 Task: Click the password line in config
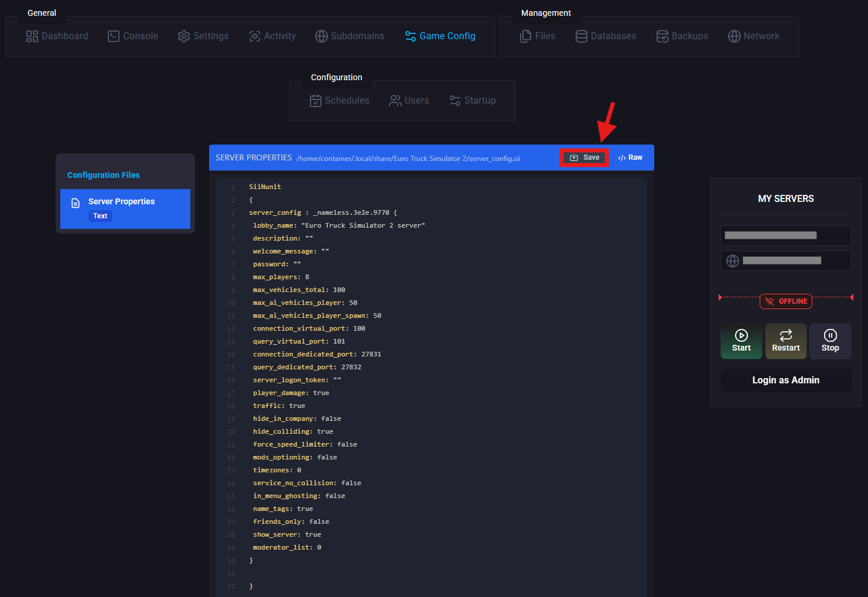tap(277, 264)
